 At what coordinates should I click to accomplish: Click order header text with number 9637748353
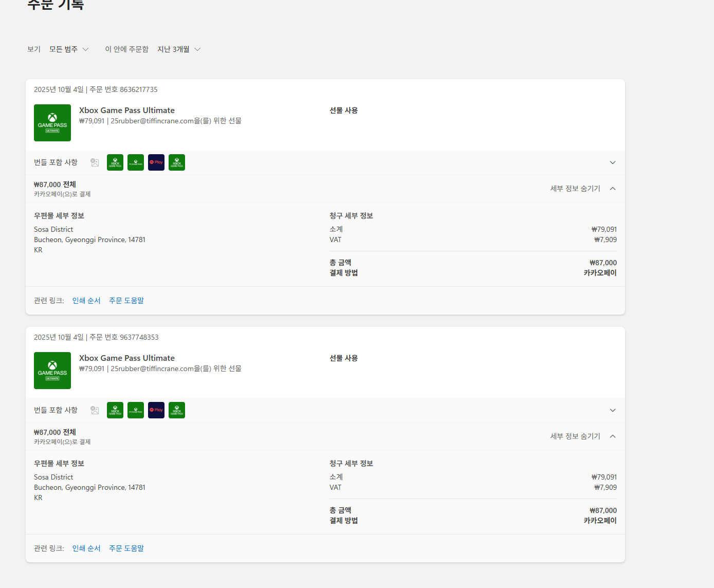(x=96, y=337)
